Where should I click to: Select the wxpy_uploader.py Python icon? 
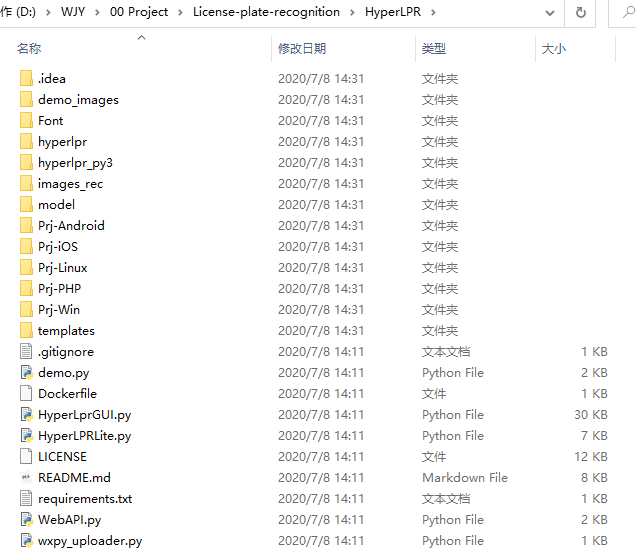click(x=26, y=540)
